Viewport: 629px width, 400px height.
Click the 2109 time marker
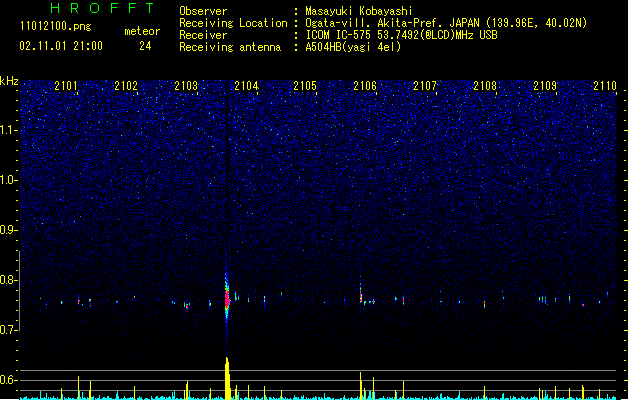pos(545,86)
